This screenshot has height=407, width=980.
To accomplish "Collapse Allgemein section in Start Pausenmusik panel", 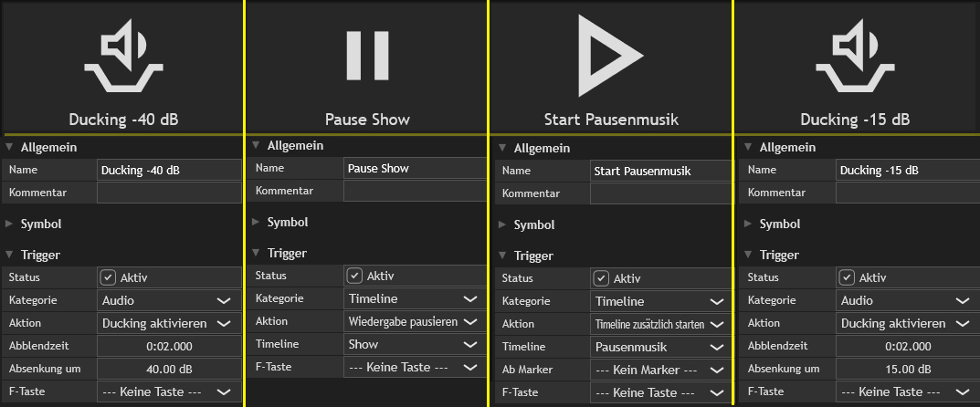I will pyautogui.click(x=503, y=148).
